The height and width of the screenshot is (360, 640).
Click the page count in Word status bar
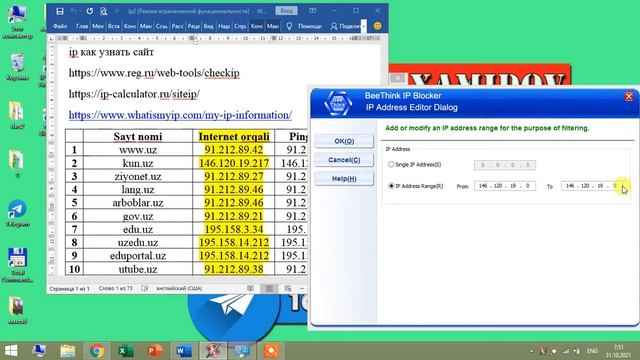pyautogui.click(x=69, y=289)
